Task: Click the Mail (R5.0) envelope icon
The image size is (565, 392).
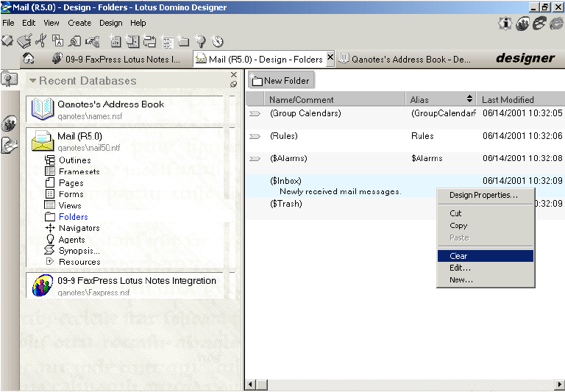Action: (43, 140)
